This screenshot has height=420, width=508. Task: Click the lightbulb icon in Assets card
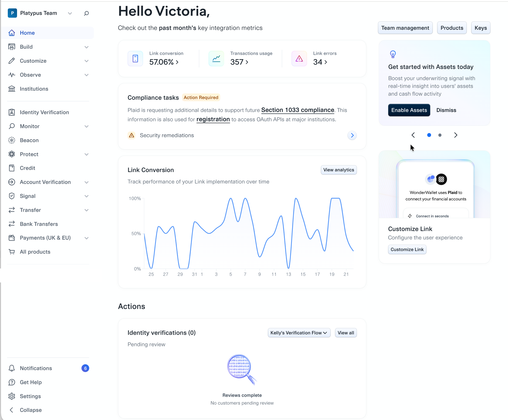[393, 54]
